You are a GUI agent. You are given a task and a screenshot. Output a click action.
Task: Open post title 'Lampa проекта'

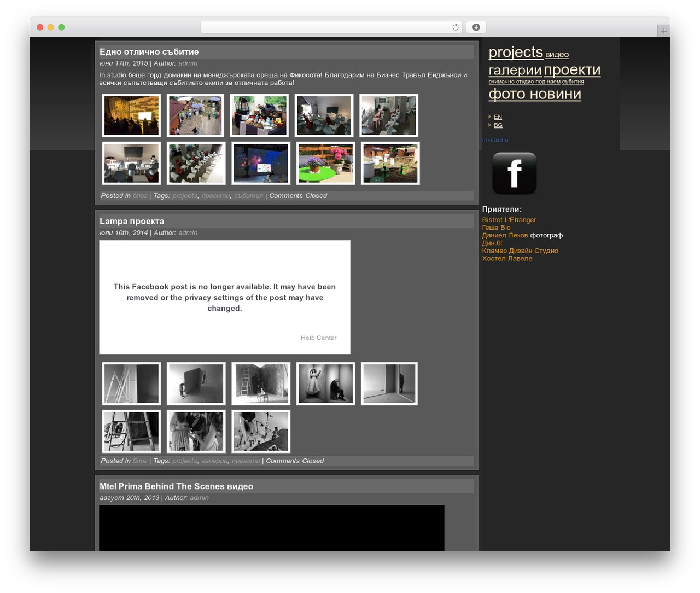click(x=132, y=222)
